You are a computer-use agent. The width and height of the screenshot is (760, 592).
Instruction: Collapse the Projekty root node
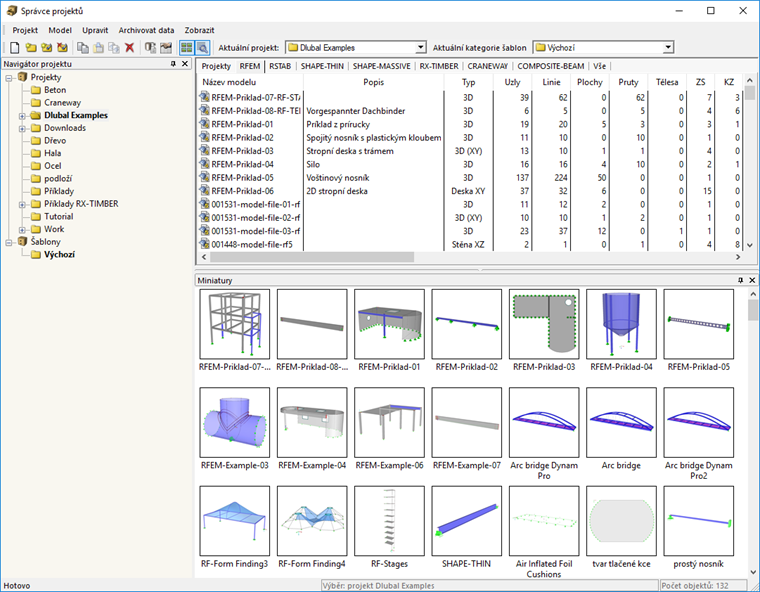click(x=9, y=77)
